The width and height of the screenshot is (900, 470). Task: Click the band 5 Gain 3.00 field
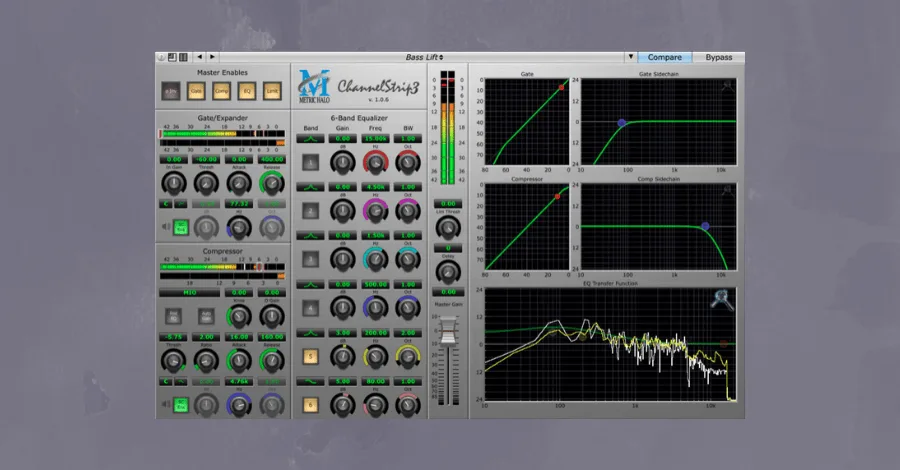click(343, 333)
